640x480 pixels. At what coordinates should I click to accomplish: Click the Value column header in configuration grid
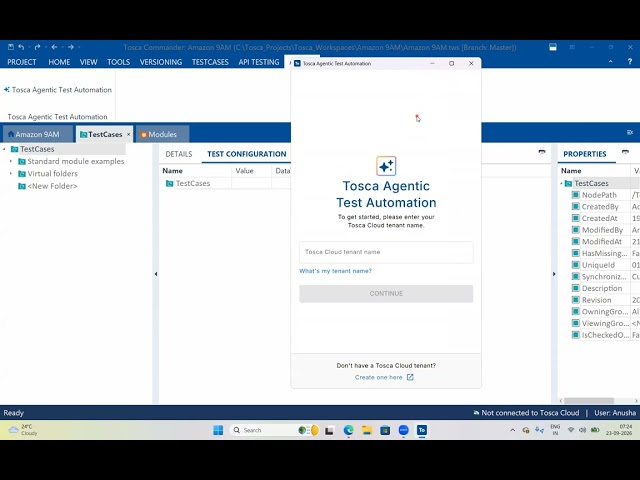click(244, 171)
